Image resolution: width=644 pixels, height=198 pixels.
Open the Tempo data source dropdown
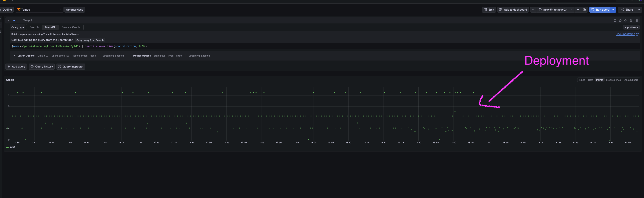(39, 10)
